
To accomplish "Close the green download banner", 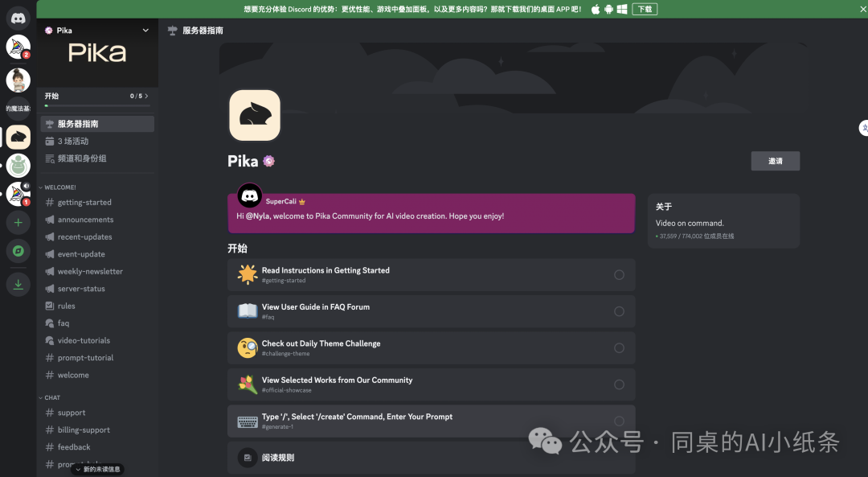I will 863,9.
